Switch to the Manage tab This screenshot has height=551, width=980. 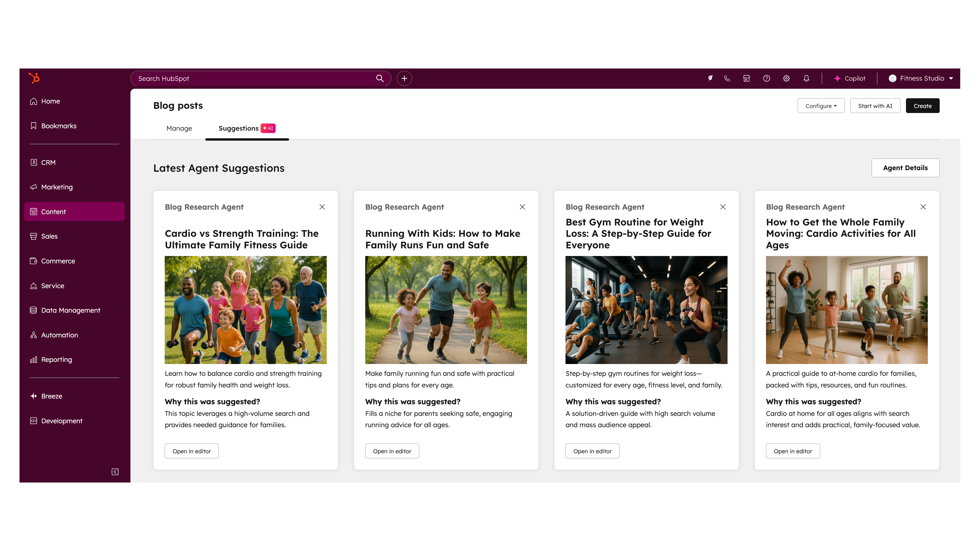(x=179, y=128)
